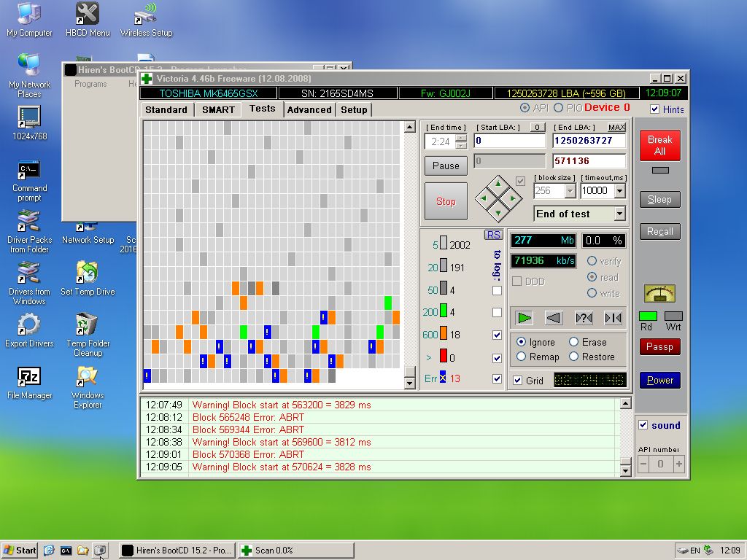Open the Advanced tab
This screenshot has width=747, height=560.
[309, 109]
